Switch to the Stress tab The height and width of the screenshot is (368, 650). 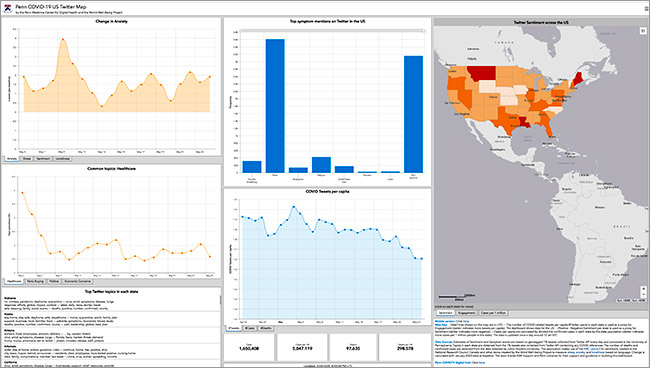click(27, 159)
